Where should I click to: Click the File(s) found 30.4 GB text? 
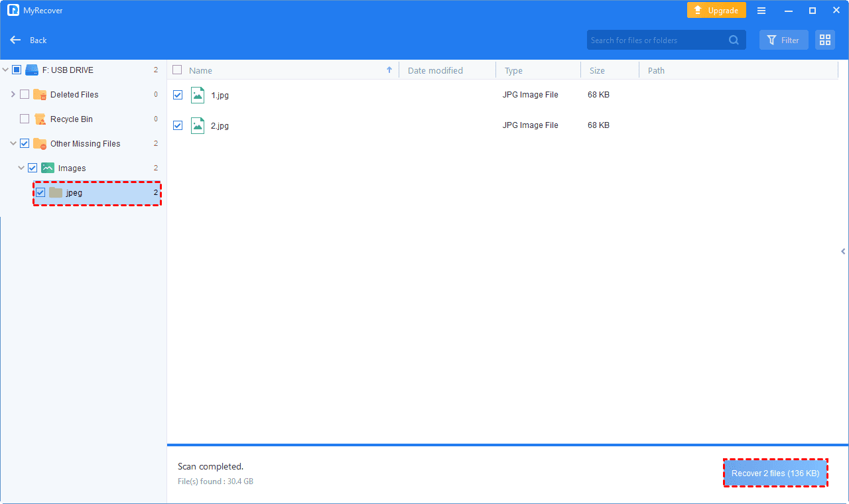216,481
